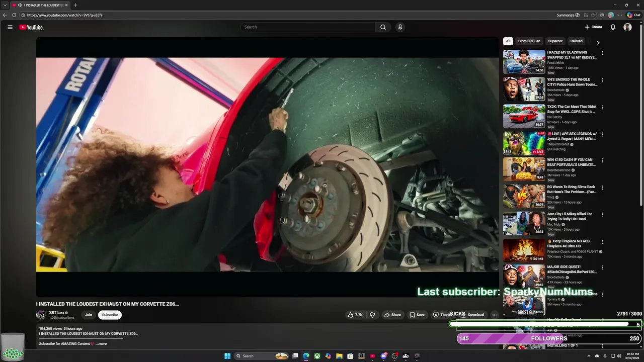Open the Edge Copilot Chat button
The width and height of the screenshot is (644, 362).
[x=633, y=15]
